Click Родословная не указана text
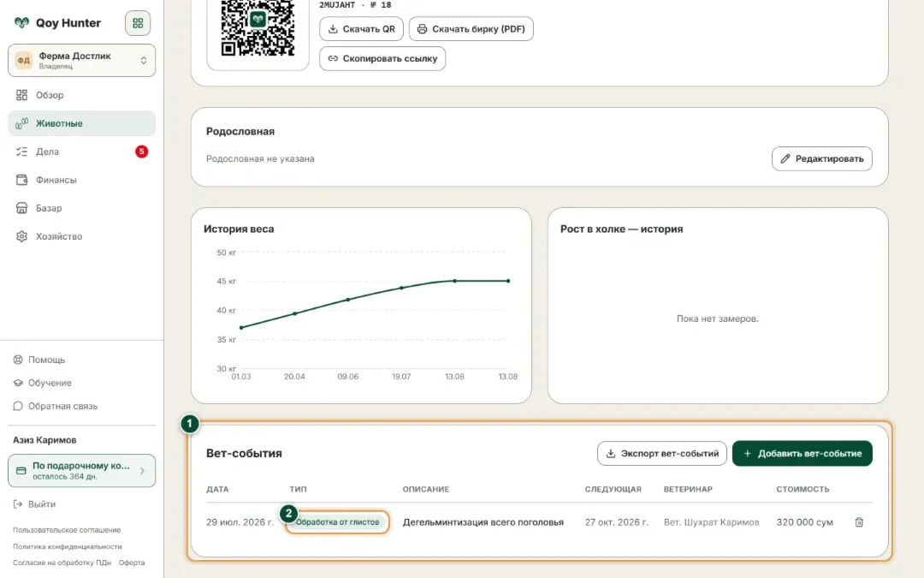The height and width of the screenshot is (578, 924). pos(260,158)
